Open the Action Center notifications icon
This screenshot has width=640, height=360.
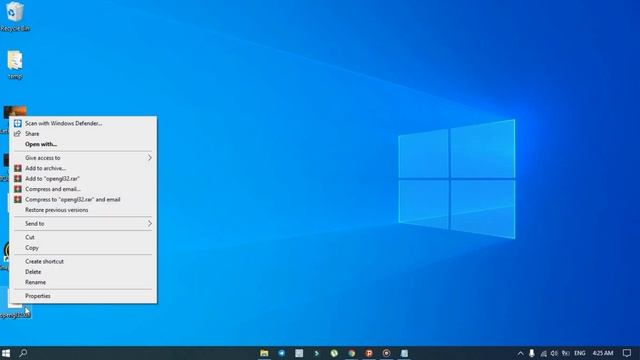point(627,353)
